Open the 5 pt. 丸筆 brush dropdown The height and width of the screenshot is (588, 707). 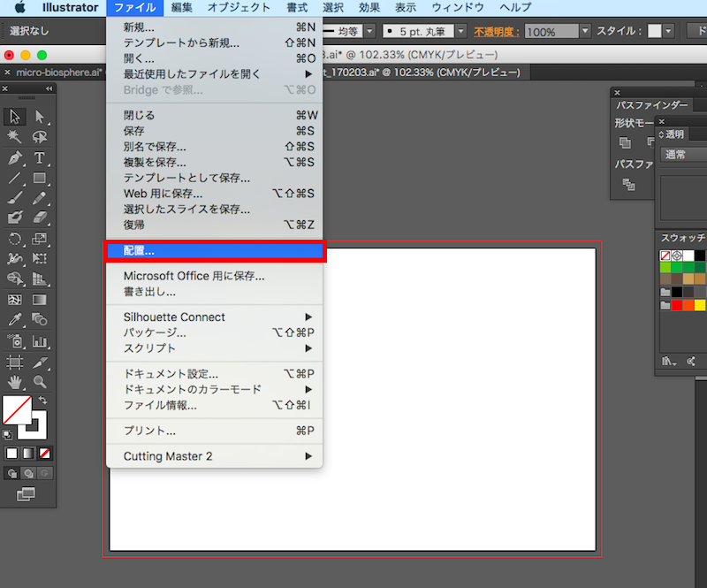pos(460,31)
